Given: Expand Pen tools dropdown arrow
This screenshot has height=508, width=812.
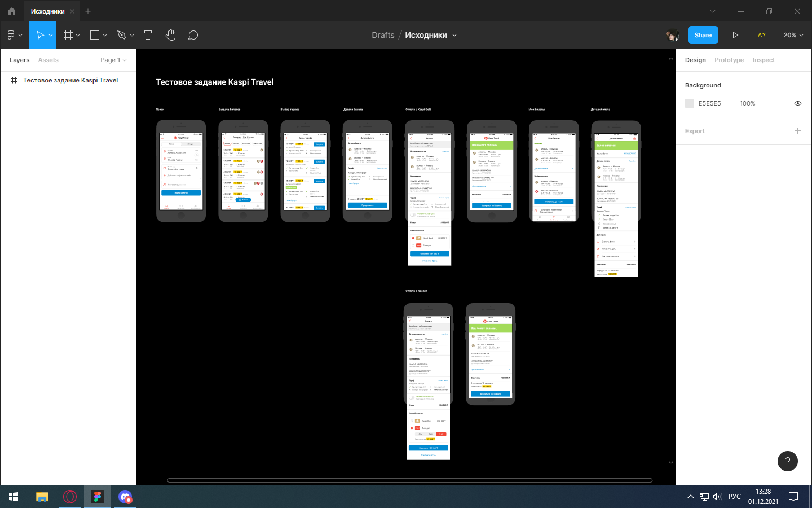Looking at the screenshot, I should pyautogui.click(x=132, y=35).
